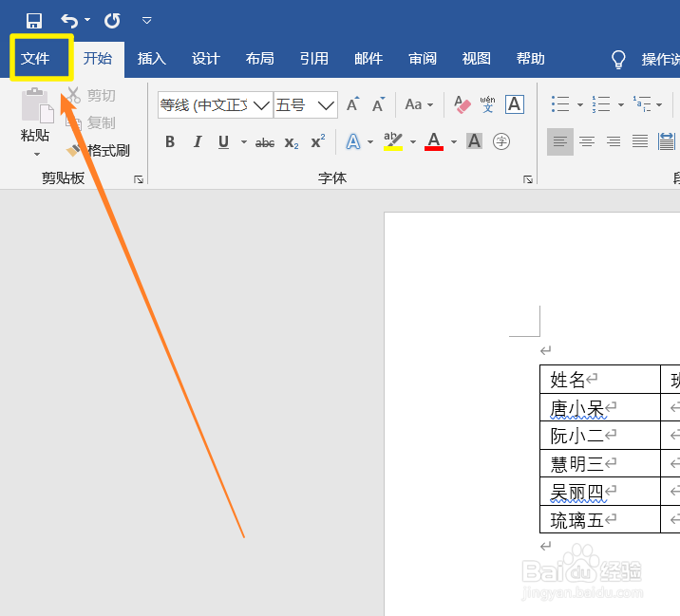Click the Character Border icon
680x616 pixels.
(x=515, y=104)
